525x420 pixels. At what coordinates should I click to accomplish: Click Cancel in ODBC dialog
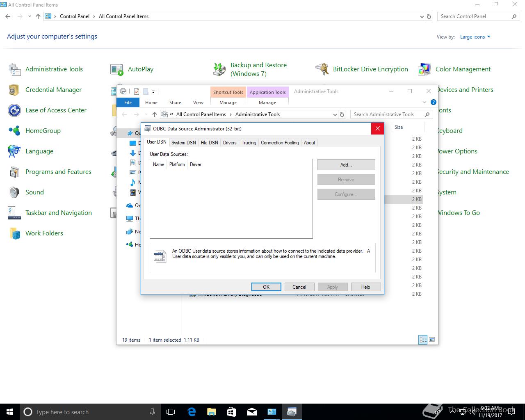299,287
